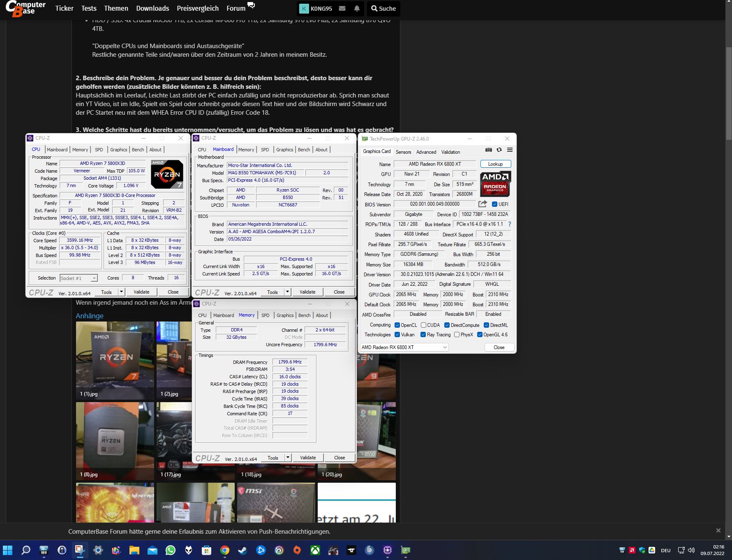This screenshot has width=732, height=560.
Task: Click Close in CPU-Z Timings window
Action: click(x=339, y=457)
